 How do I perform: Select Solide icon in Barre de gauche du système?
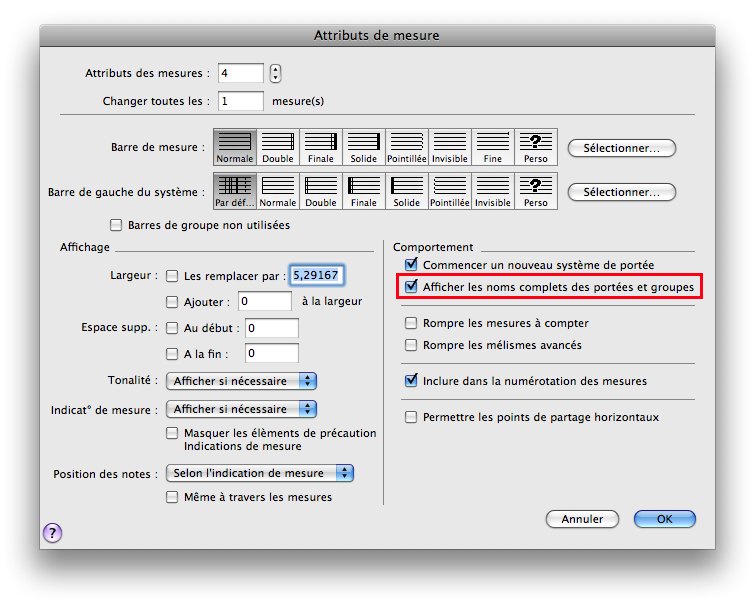click(407, 190)
